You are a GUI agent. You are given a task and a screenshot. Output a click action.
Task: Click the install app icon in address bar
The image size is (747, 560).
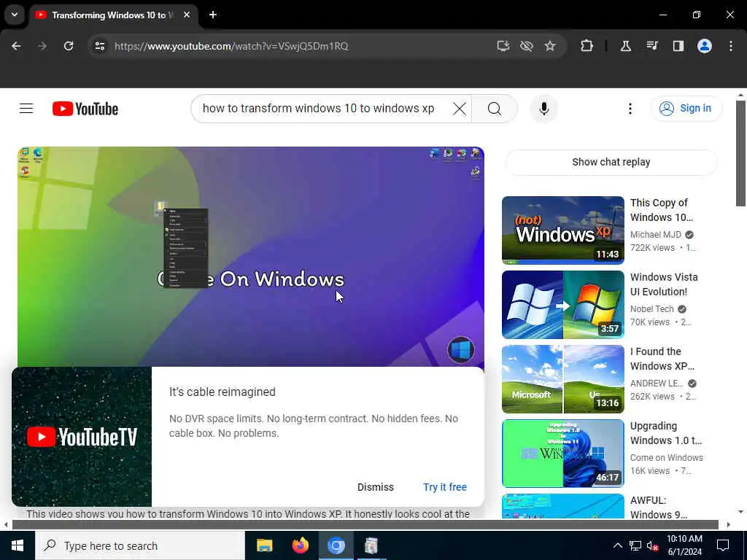(503, 46)
